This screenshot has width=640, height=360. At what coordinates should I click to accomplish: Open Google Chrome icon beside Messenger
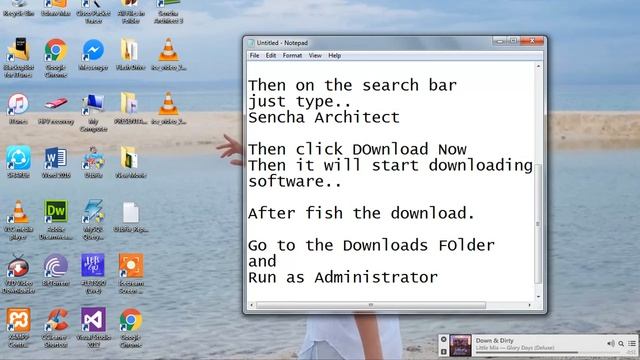[x=56, y=57]
